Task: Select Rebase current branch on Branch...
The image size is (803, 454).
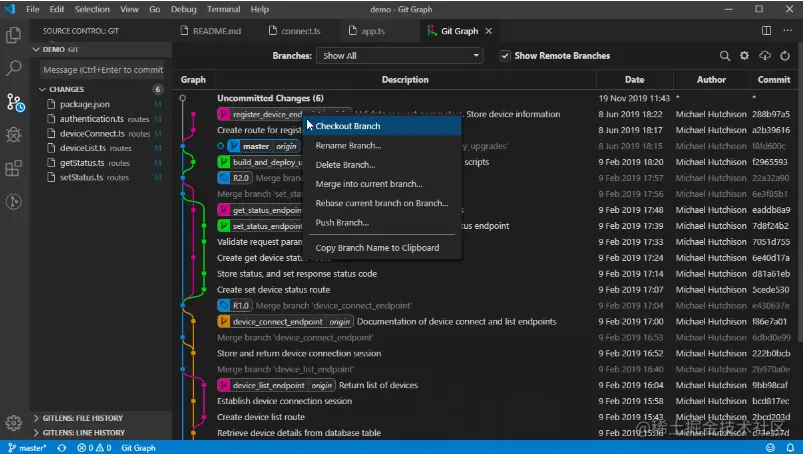Action: tap(382, 203)
